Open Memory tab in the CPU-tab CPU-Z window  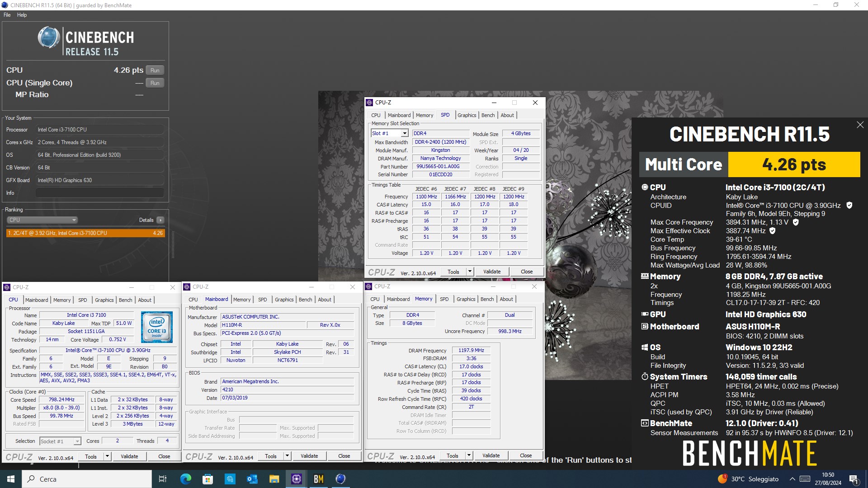[x=62, y=300]
